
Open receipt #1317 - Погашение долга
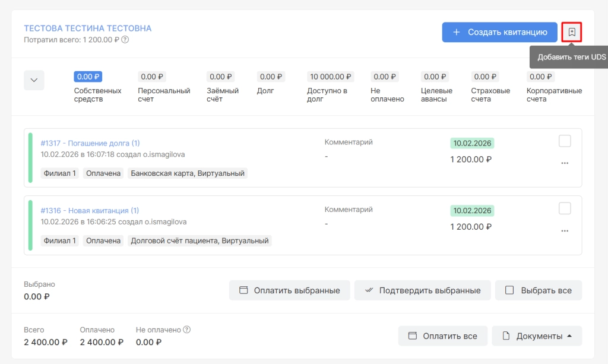(90, 143)
